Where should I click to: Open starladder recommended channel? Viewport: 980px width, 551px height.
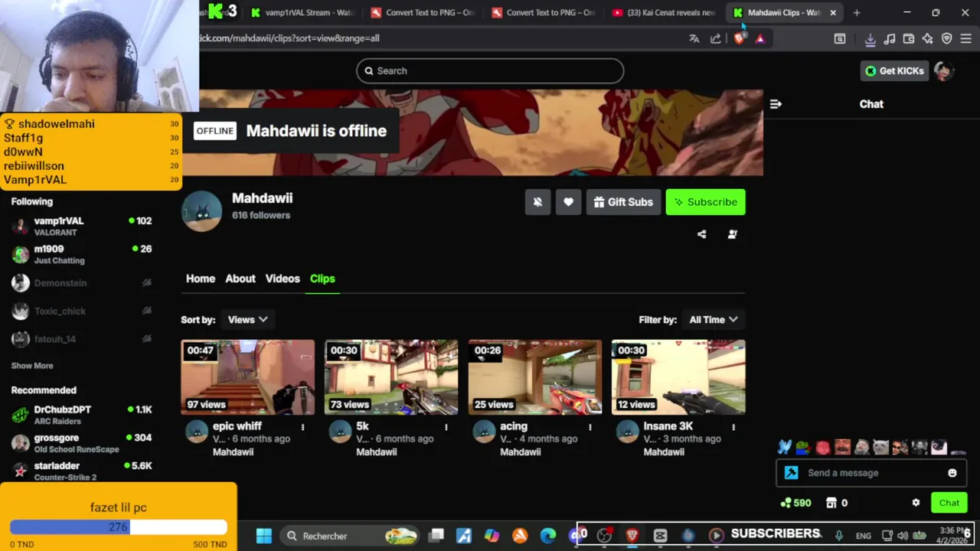pyautogui.click(x=81, y=471)
